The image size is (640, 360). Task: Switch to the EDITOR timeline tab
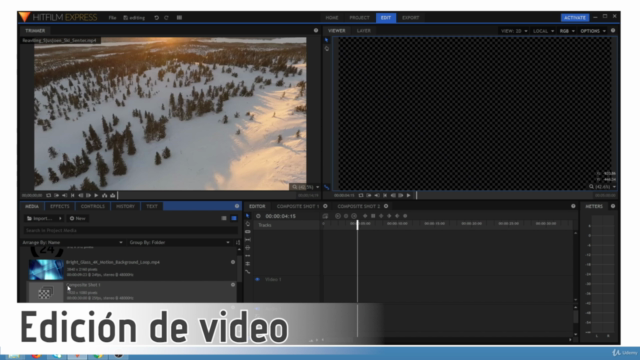(257, 207)
